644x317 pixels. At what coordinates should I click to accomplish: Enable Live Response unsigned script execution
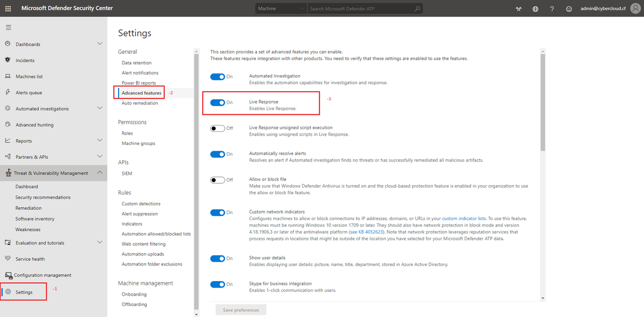[x=217, y=128]
